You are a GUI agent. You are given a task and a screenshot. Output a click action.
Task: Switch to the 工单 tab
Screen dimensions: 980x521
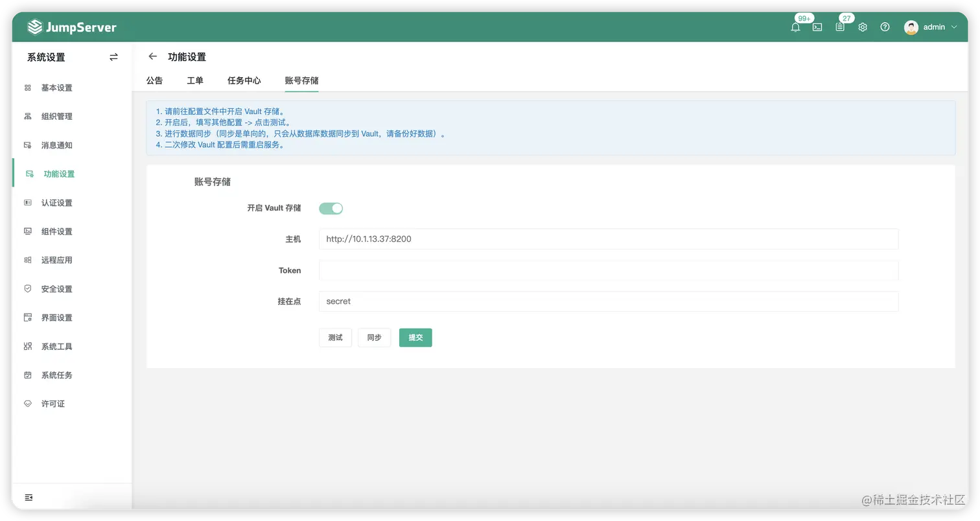tap(195, 80)
